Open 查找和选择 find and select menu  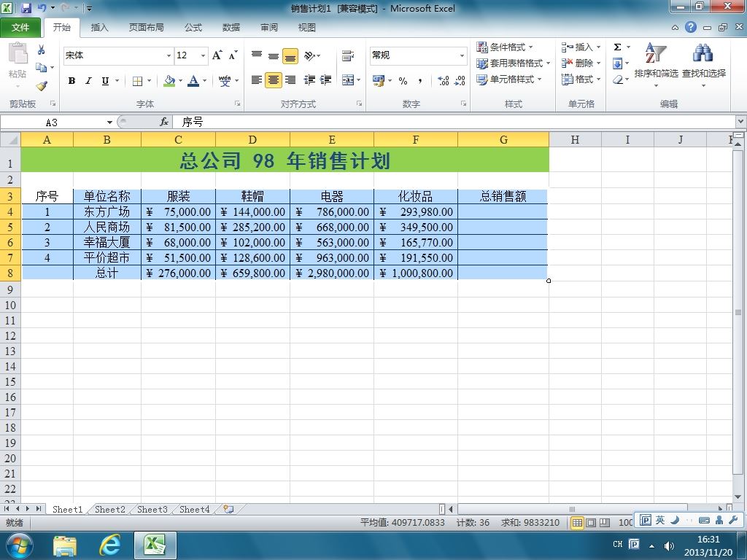704,65
